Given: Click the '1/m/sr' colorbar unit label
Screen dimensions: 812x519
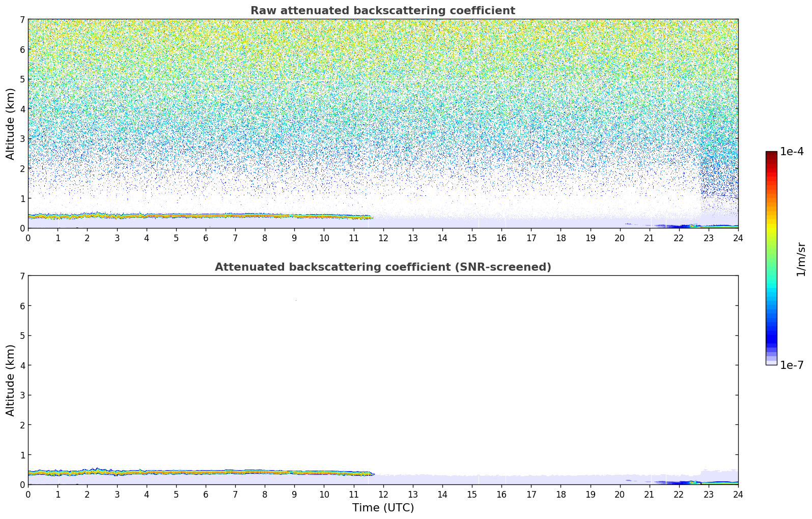Looking at the screenshot, I should 801,259.
